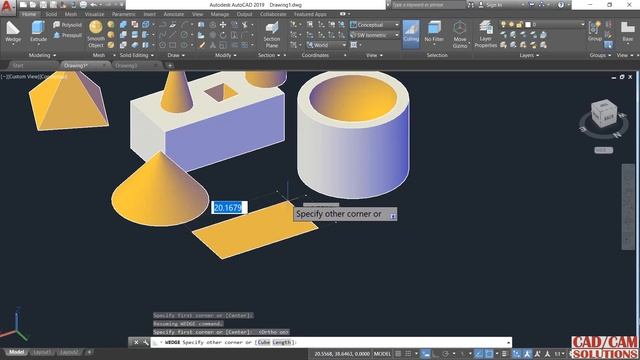Screen dimensions: 640x360
Task: Open the Solid ribbon tab
Action: [x=51, y=14]
